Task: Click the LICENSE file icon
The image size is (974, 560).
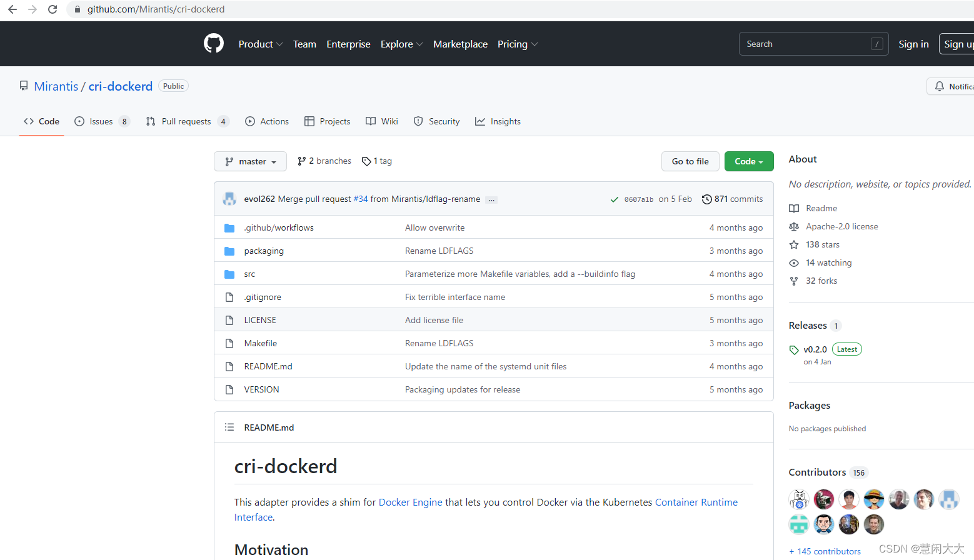Action: (x=229, y=320)
